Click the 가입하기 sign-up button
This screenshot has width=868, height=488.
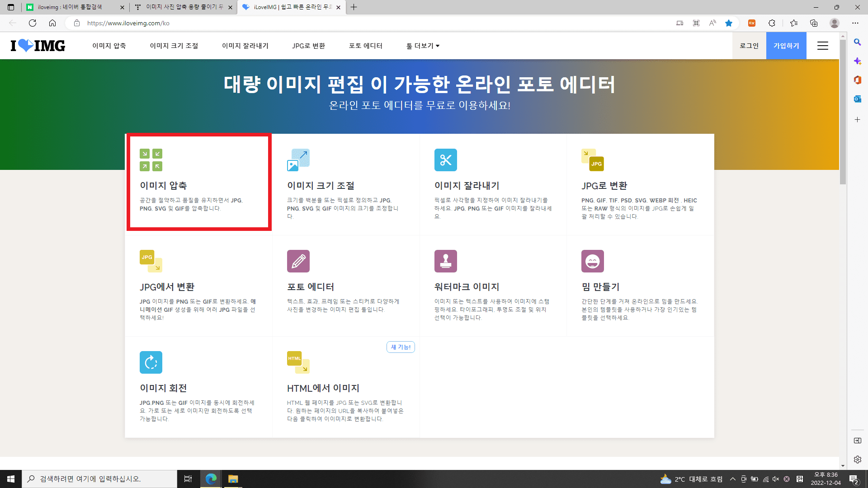786,46
